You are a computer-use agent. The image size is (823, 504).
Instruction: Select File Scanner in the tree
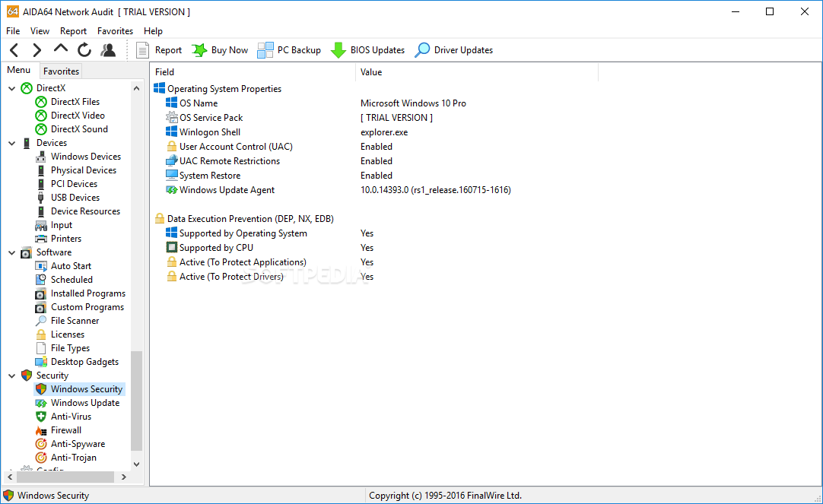[x=67, y=321]
